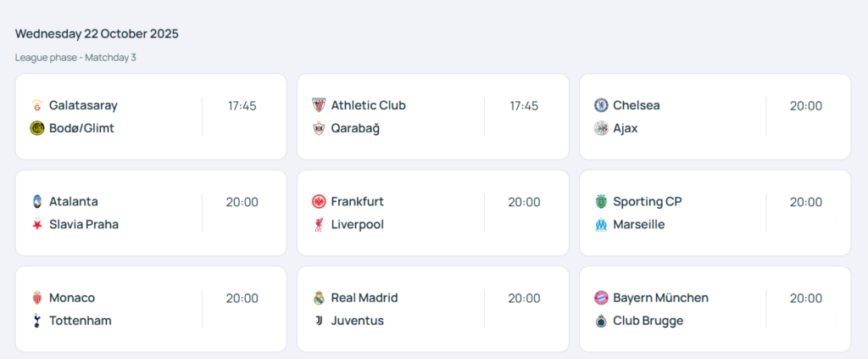868x359 pixels.
Task: Open the Qarabağ team name link
Action: click(x=355, y=128)
